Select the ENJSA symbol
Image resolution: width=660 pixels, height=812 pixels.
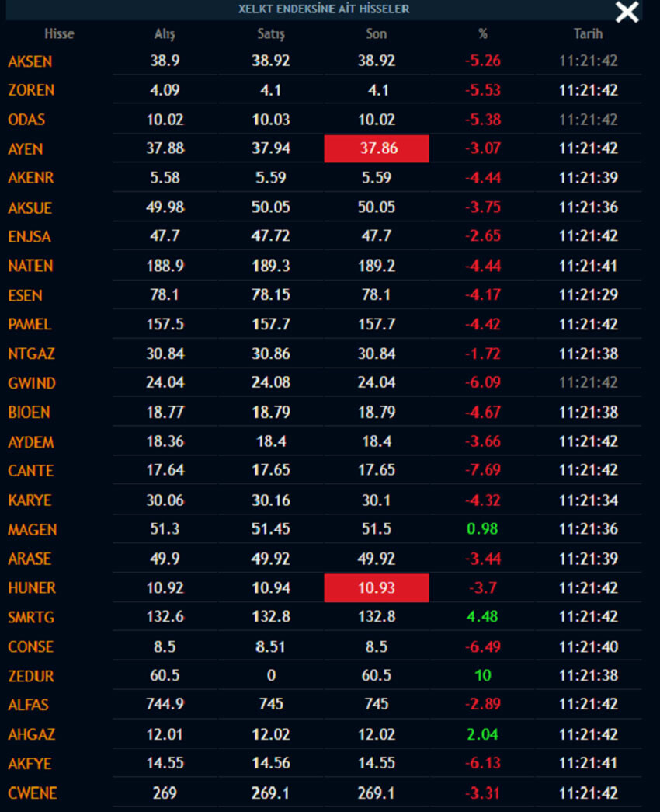30,236
